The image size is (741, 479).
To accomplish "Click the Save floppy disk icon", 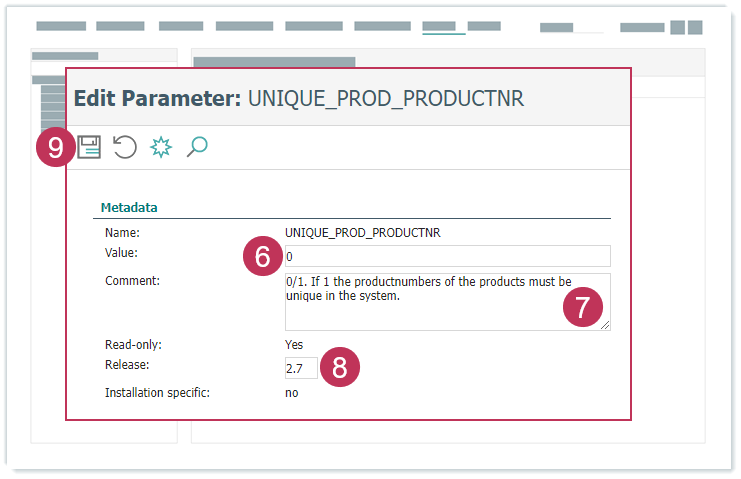I will (x=89, y=148).
